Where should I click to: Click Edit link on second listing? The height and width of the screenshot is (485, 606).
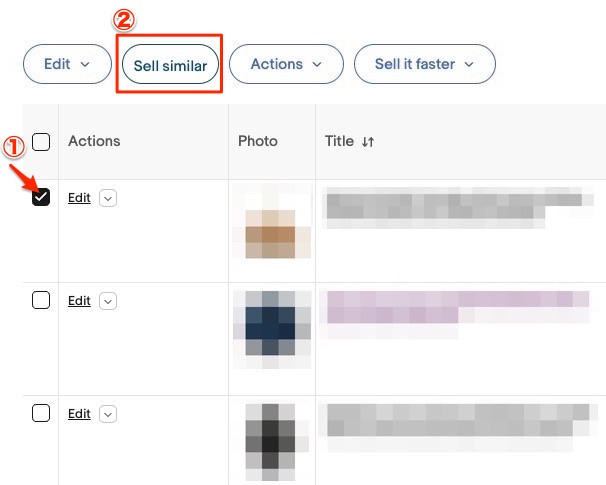[79, 300]
